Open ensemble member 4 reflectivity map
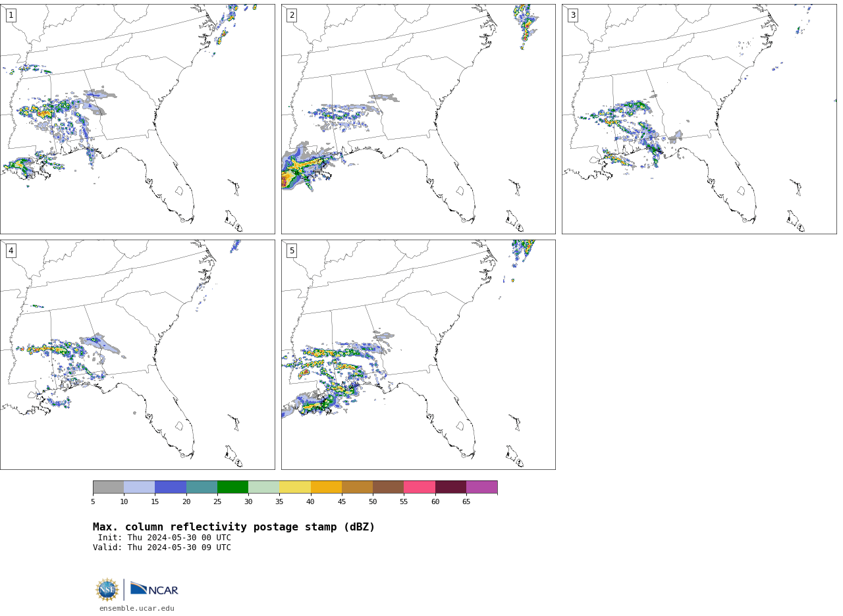This screenshot has height=616, width=843. [138, 355]
